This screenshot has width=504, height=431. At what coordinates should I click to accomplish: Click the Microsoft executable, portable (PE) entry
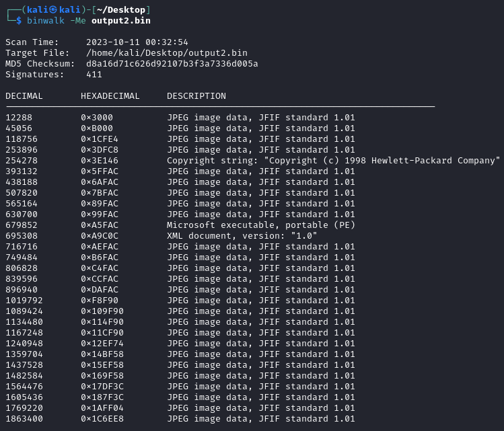[x=261, y=225]
